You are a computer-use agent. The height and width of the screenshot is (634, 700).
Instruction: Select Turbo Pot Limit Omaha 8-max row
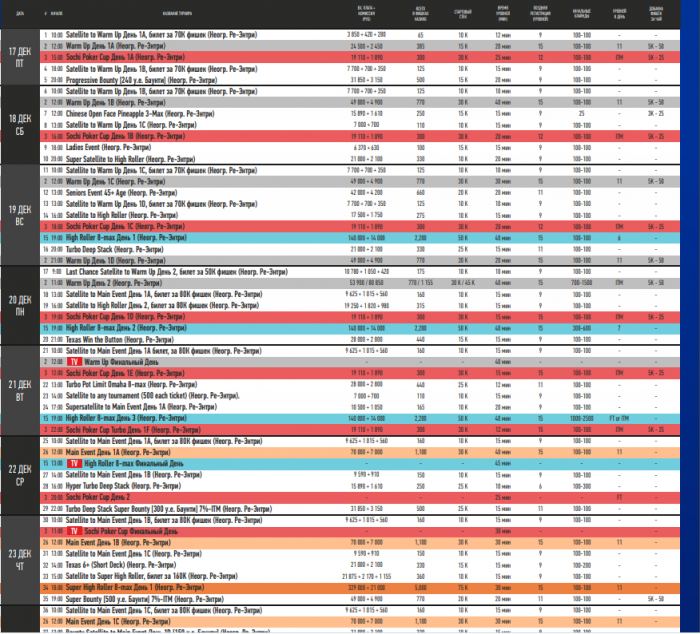(360, 384)
